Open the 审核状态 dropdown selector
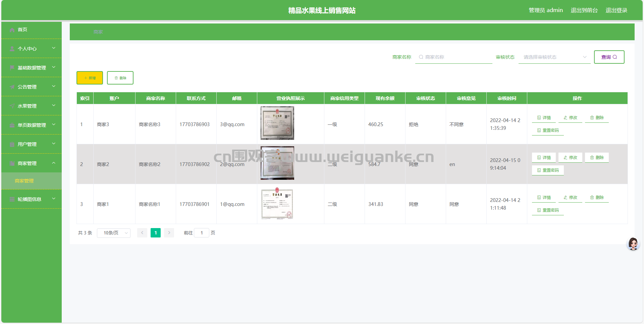Viewport: 644px width, 324px height. (x=554, y=57)
